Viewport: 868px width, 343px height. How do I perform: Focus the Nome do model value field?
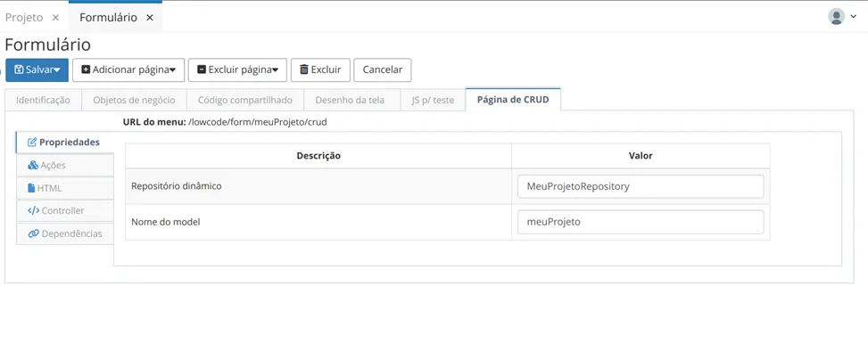tap(641, 222)
